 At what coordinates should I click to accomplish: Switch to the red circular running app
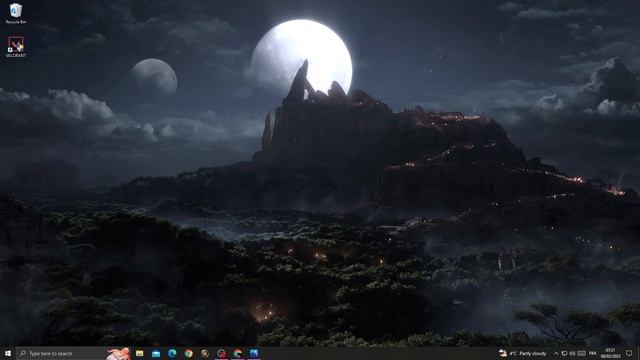click(x=221, y=353)
